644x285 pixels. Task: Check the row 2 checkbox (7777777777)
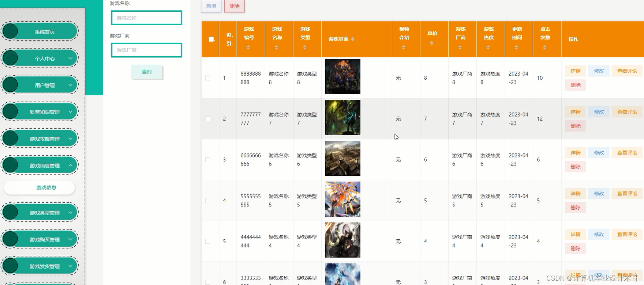point(208,119)
